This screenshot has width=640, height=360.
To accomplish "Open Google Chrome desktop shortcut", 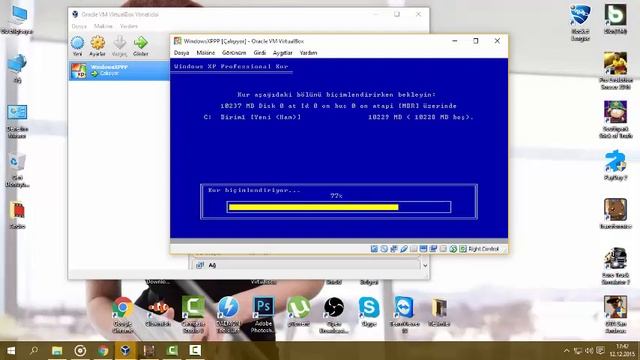I will pyautogui.click(x=122, y=315).
